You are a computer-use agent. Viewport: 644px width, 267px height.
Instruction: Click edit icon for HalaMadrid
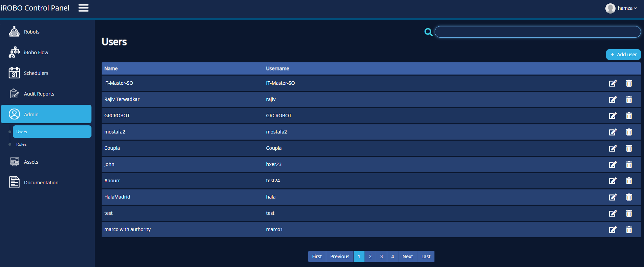(612, 197)
